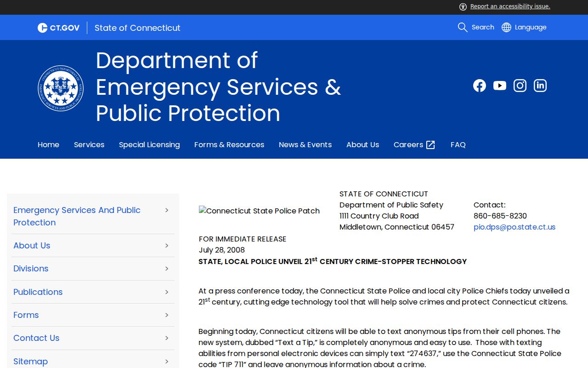Click the accessibility figure icon

(463, 6)
